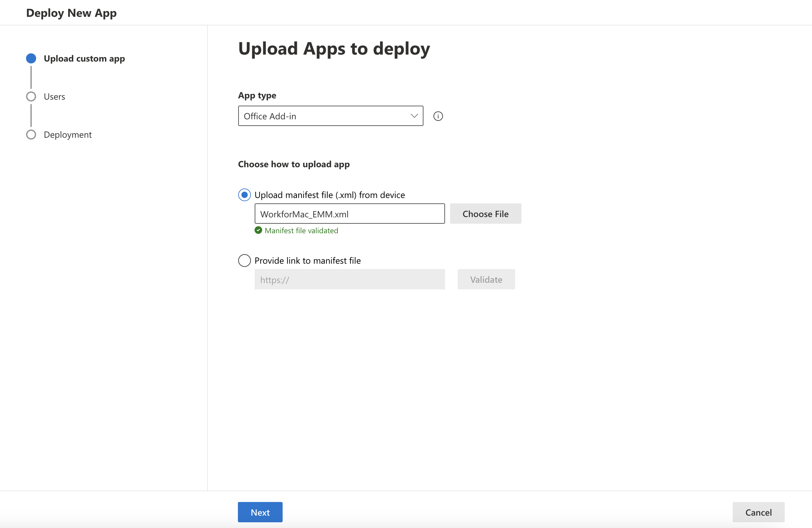Click the Upload Apps to deploy heading

pyautogui.click(x=334, y=49)
